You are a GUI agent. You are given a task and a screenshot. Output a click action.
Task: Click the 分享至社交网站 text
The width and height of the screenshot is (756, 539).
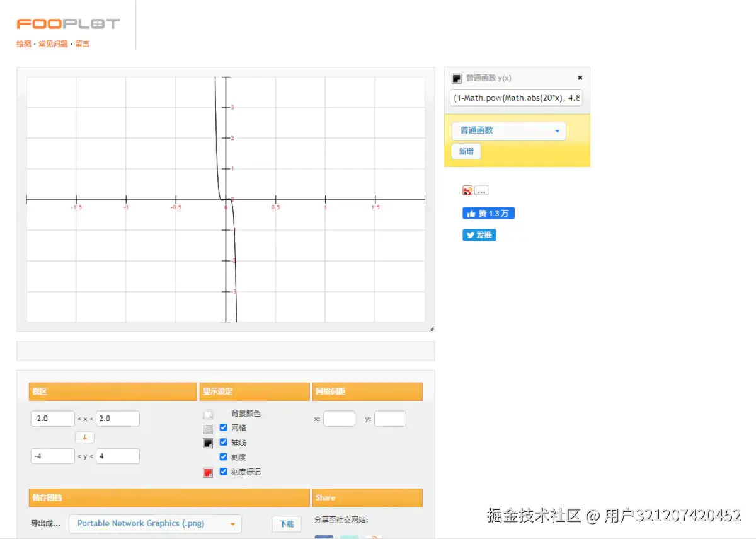pyautogui.click(x=341, y=520)
